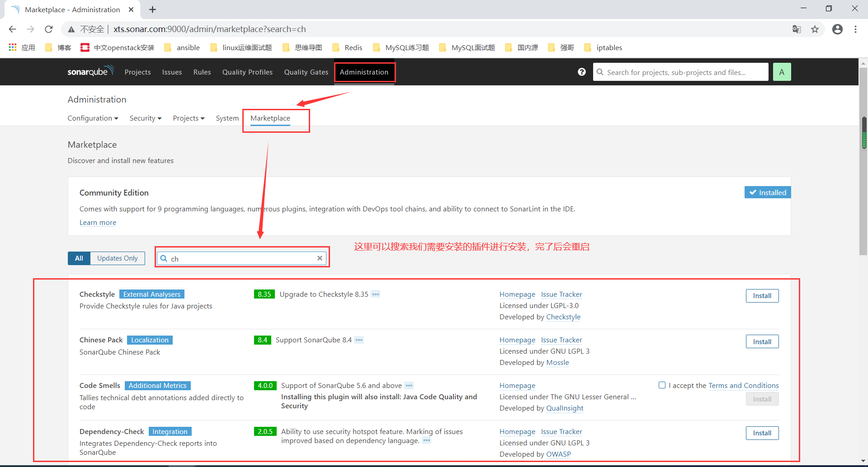The image size is (868, 467).
Task: Bookmark this page with star icon
Action: [x=815, y=29]
